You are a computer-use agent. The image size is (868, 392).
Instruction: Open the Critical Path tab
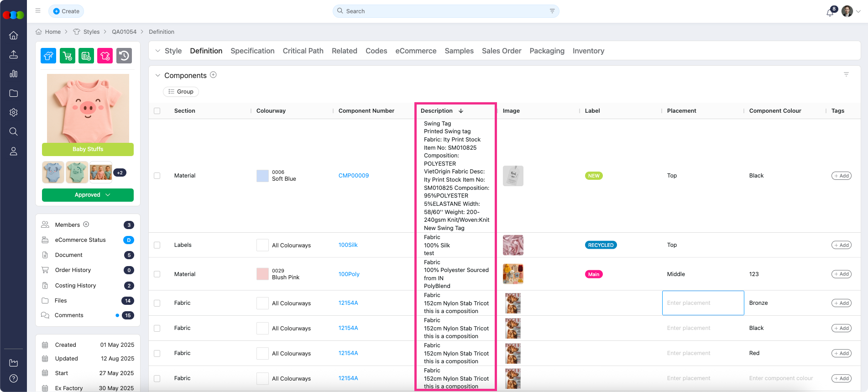click(303, 51)
